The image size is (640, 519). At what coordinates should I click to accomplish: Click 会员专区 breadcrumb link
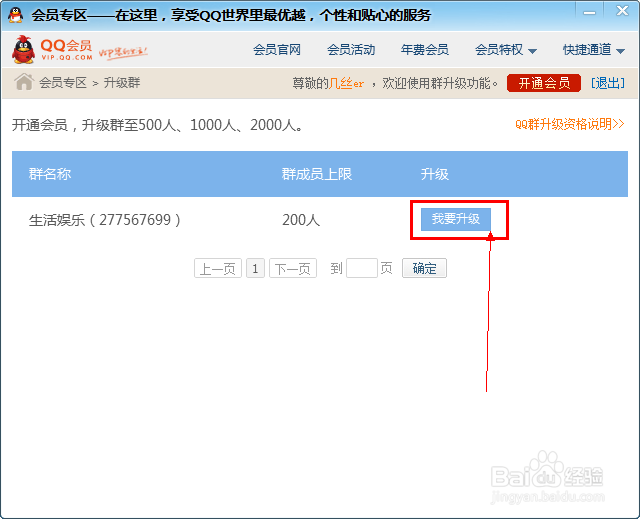[63, 83]
